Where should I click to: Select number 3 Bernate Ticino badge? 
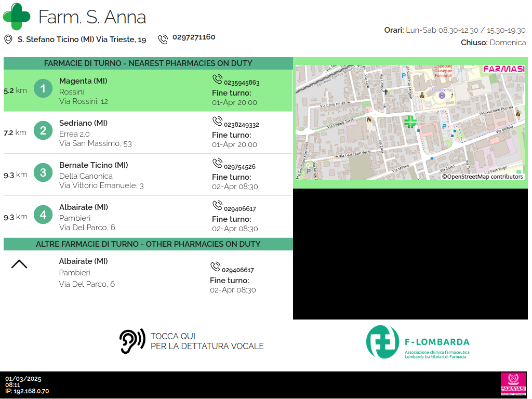[x=43, y=172]
